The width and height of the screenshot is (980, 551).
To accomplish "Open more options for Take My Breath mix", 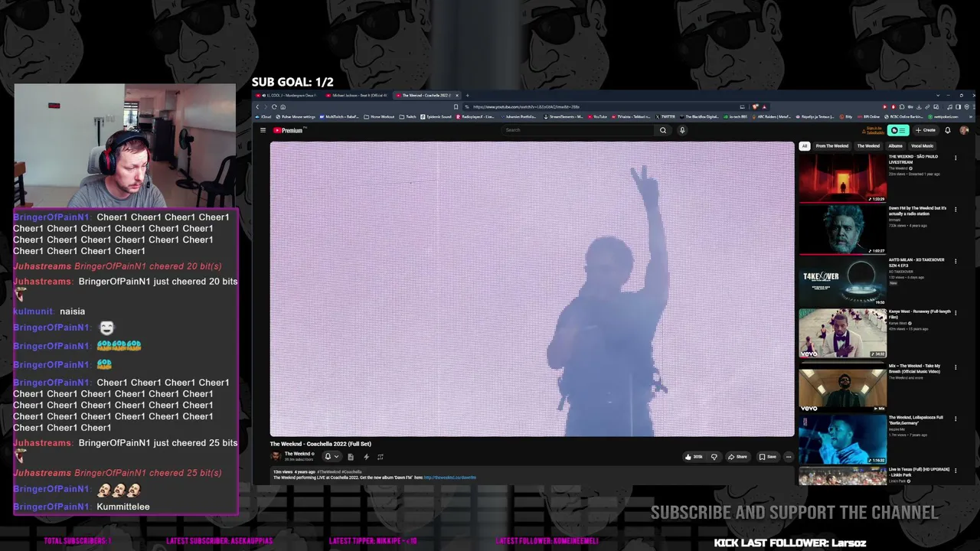I will coord(955,367).
